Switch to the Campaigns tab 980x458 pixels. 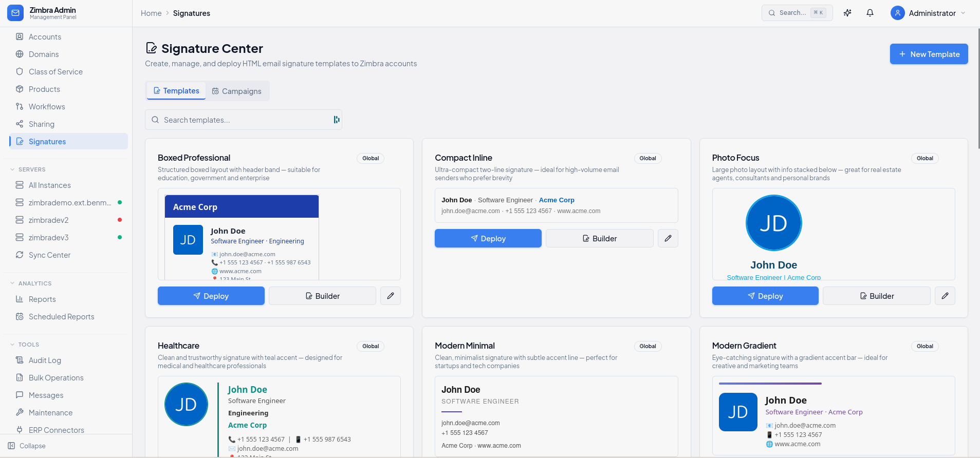(237, 91)
